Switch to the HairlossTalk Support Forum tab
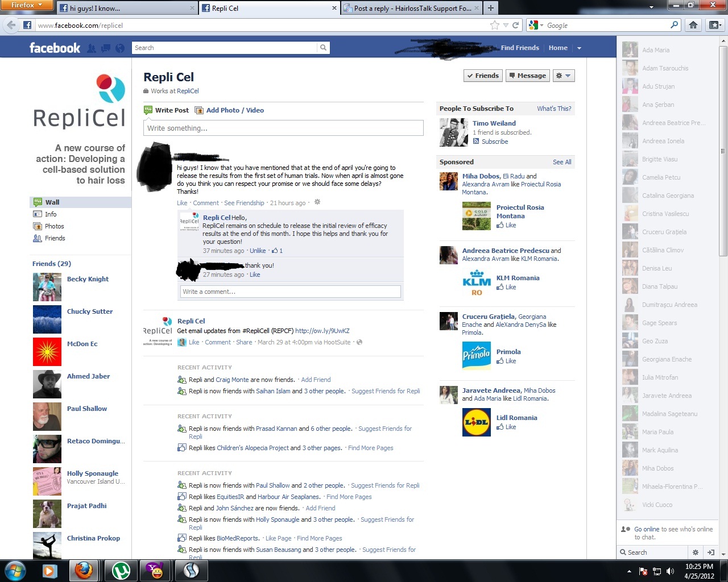This screenshot has width=728, height=582. [412, 8]
